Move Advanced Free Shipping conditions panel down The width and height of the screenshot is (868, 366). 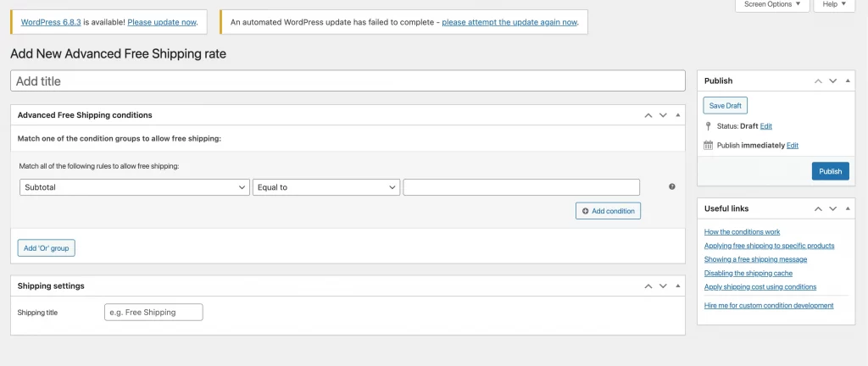tap(663, 115)
